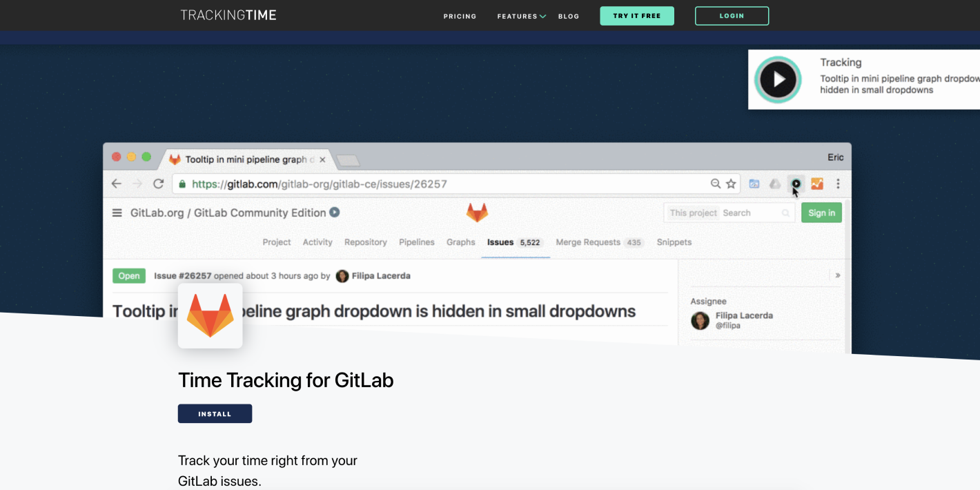Click the Filipa Lacerda author link
The width and height of the screenshot is (980, 490).
click(x=381, y=276)
